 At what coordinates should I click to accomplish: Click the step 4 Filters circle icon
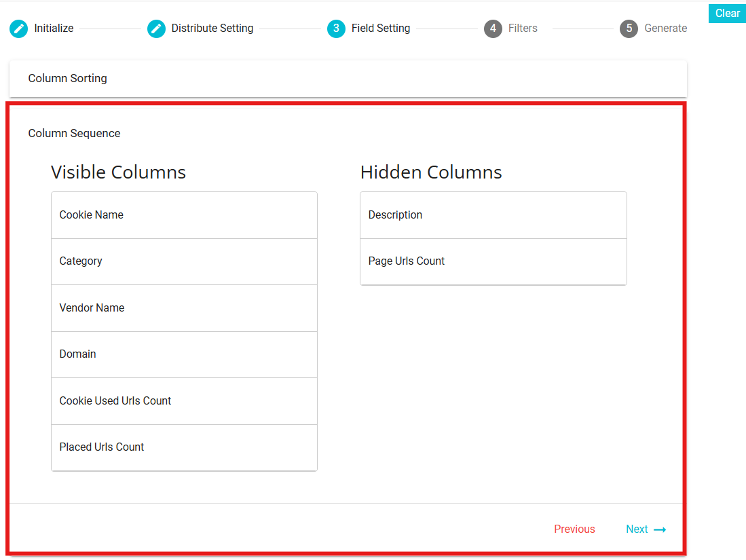point(493,29)
